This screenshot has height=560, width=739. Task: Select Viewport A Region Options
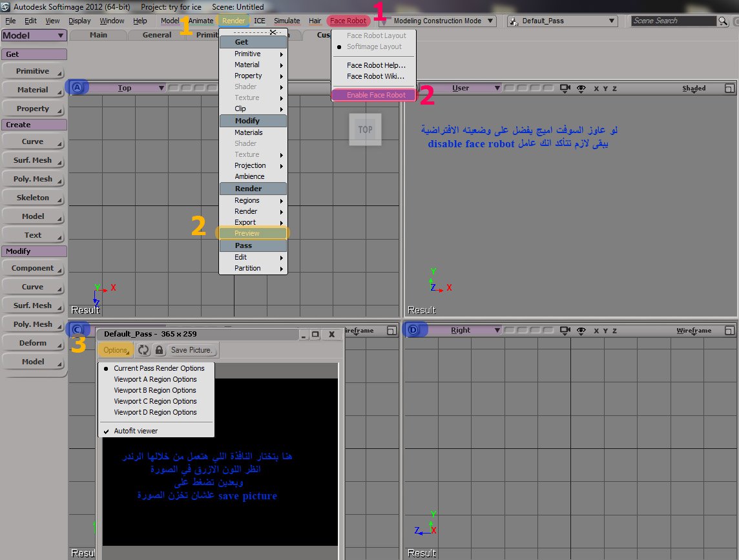tap(155, 379)
